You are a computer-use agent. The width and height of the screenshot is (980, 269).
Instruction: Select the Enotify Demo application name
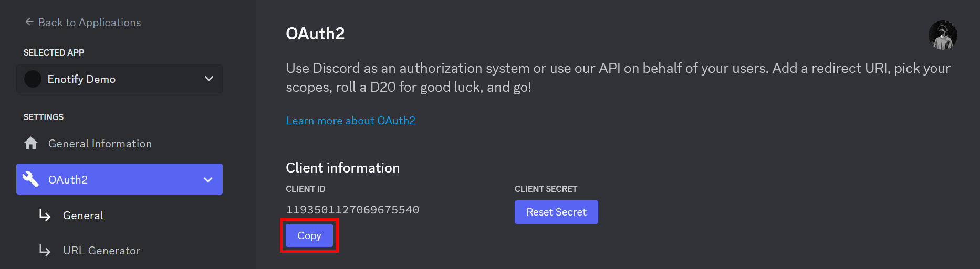click(x=81, y=79)
